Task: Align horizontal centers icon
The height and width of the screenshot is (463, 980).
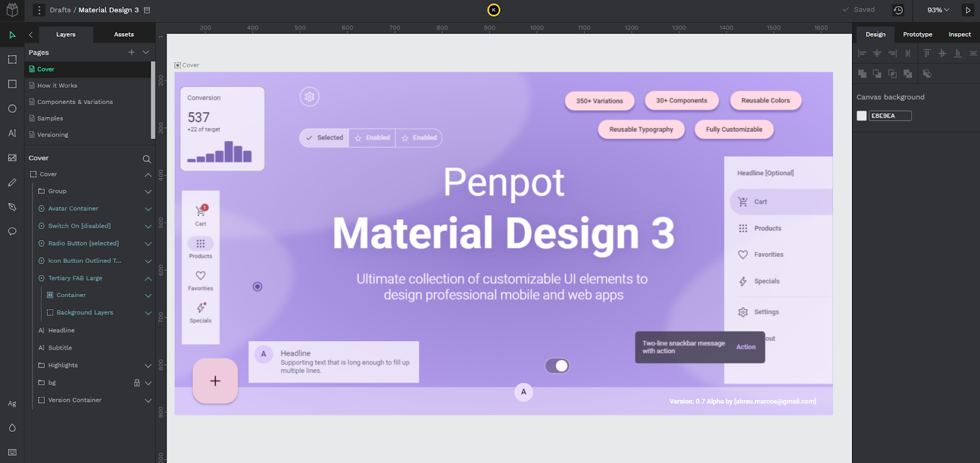Action: click(x=877, y=53)
